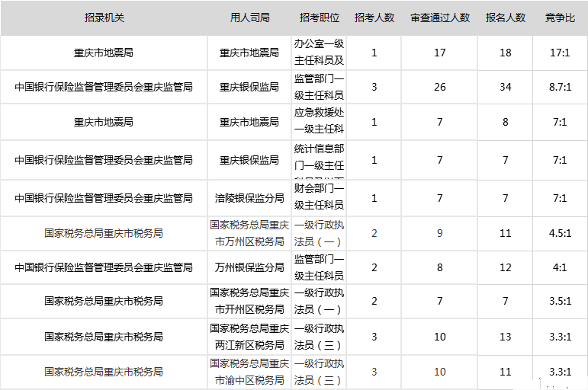Click the 办公室一级主任科员及 position cell

pyautogui.click(x=319, y=53)
